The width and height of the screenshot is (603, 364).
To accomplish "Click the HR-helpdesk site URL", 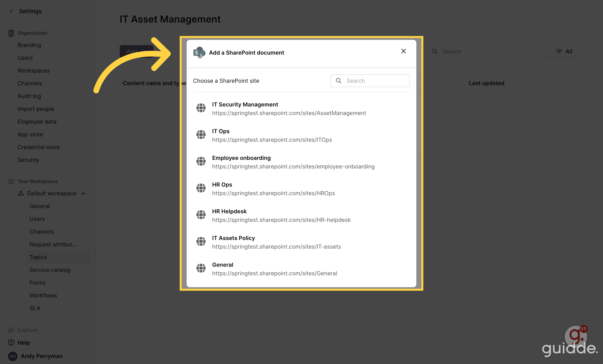I will [x=281, y=220].
